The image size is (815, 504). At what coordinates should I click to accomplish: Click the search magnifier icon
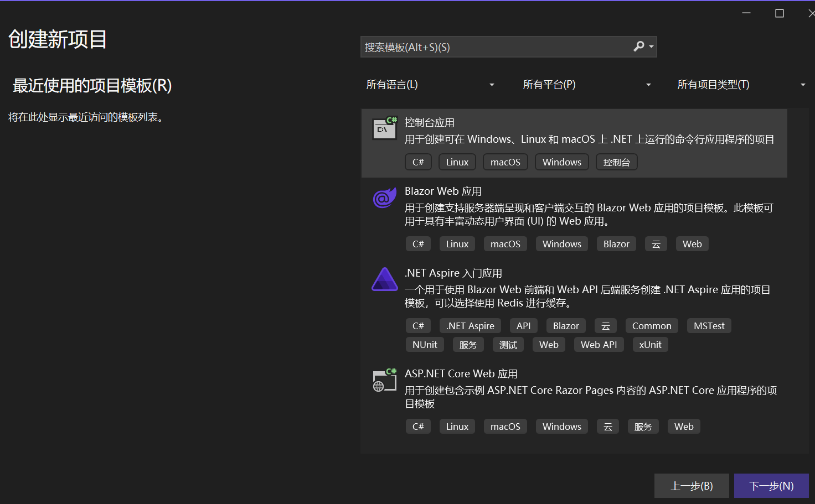(x=639, y=46)
